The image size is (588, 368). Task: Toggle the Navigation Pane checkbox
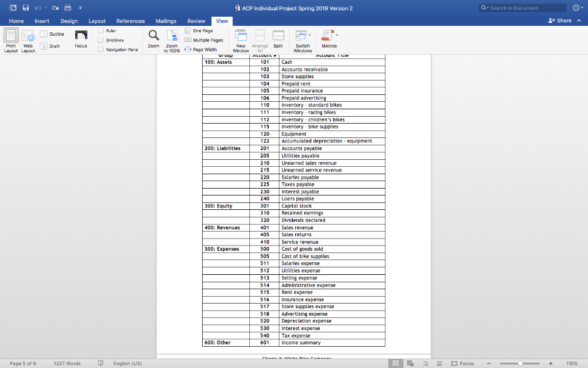(x=100, y=49)
